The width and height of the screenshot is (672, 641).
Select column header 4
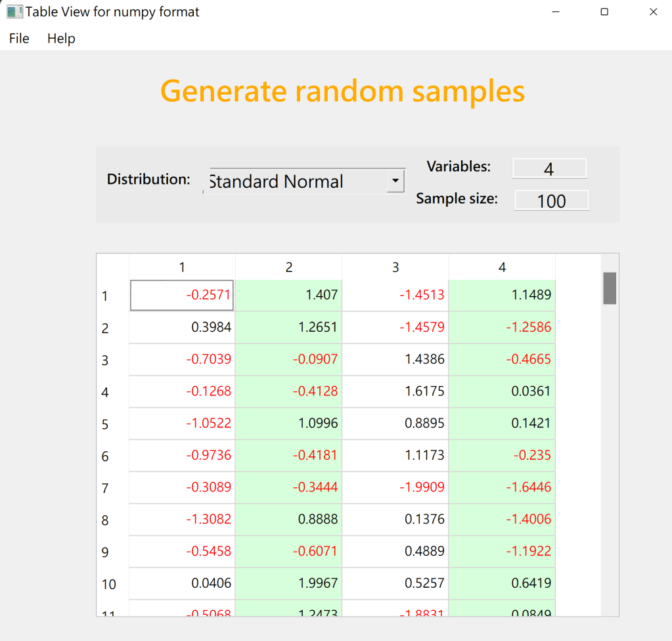[x=502, y=267]
